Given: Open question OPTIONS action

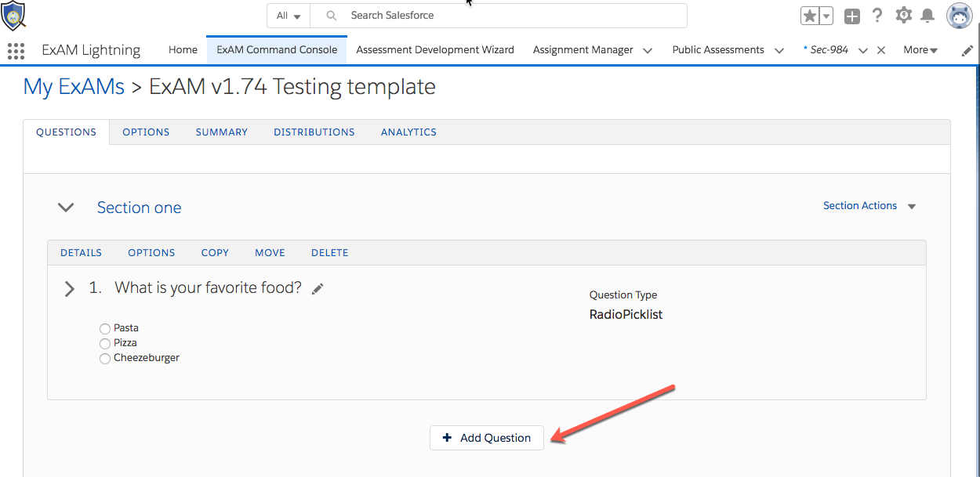Looking at the screenshot, I should [x=151, y=253].
